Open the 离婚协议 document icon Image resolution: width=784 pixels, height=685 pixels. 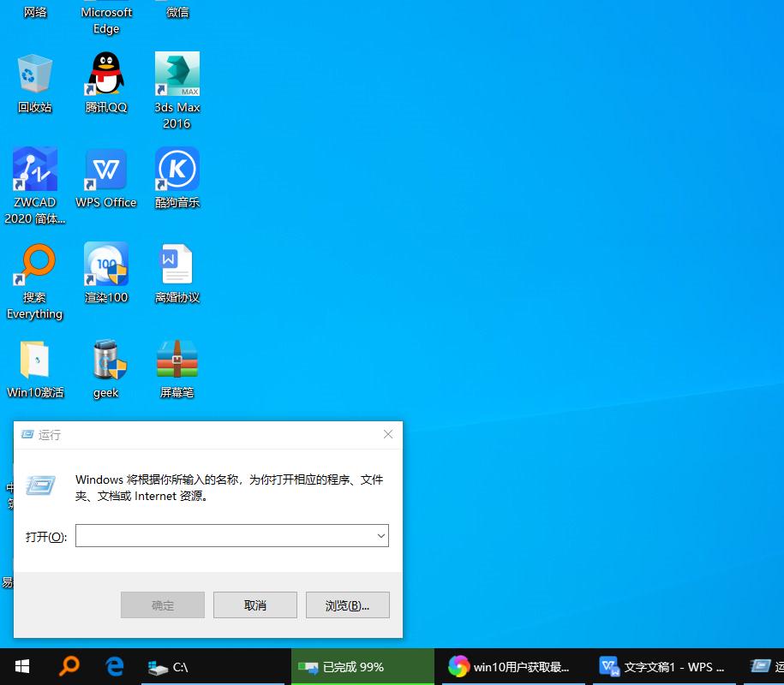pos(177,264)
